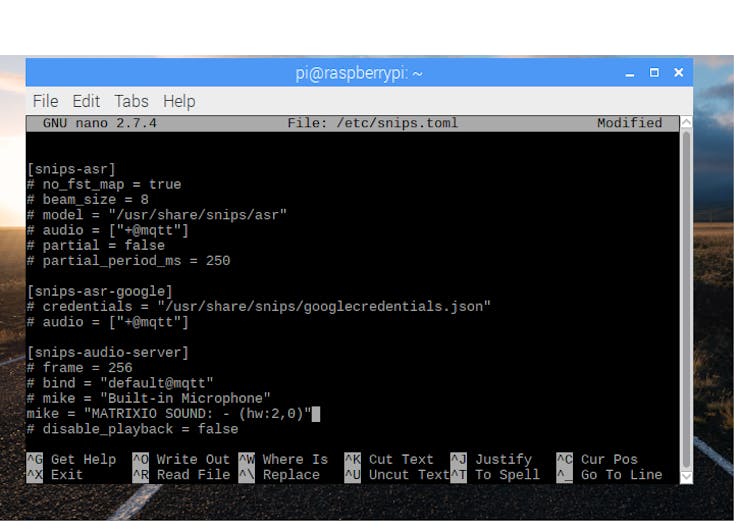Image resolution: width=740 pixels, height=529 pixels.
Task: Click the ^G Get Help shortcut
Action: (x=71, y=459)
